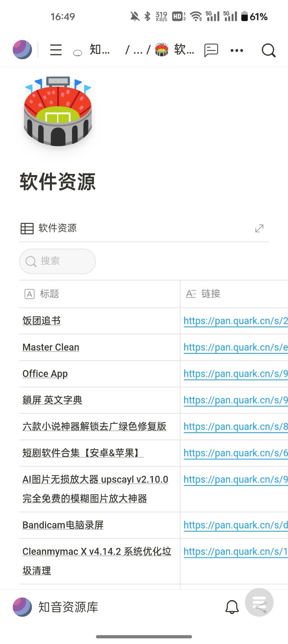This screenshot has width=288, height=644.
Task: Open the quark link for Office App
Action: (235, 374)
